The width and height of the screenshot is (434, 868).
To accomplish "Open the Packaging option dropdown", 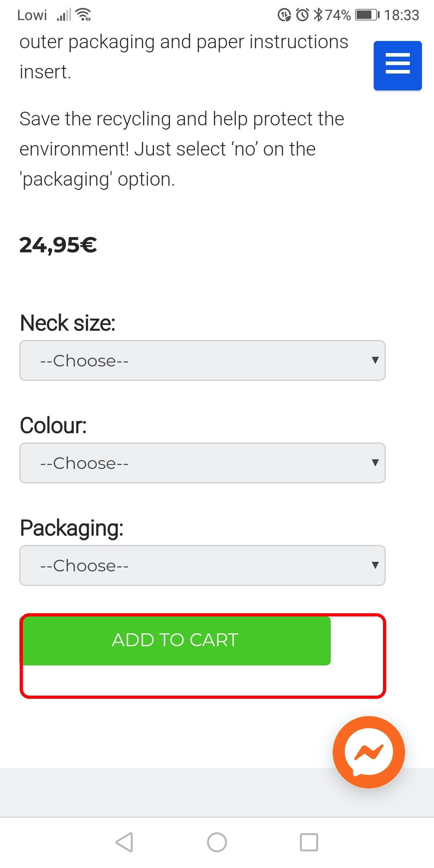I will [203, 565].
